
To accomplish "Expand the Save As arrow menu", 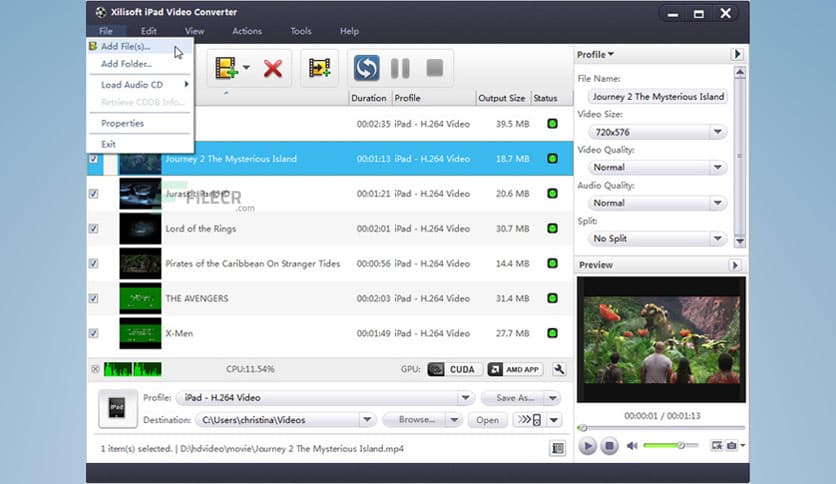I will pyautogui.click(x=553, y=398).
